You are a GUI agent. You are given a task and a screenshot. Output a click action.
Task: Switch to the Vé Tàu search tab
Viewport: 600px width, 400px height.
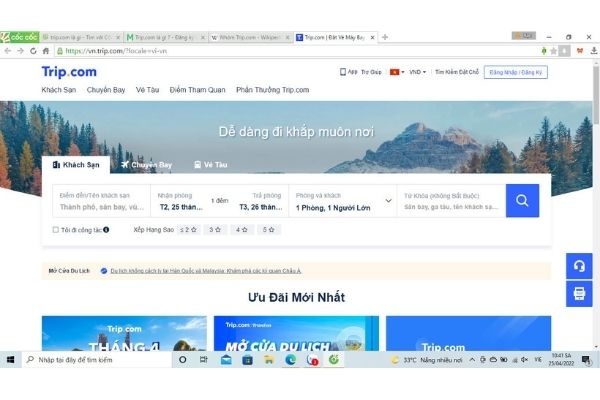[x=211, y=165]
